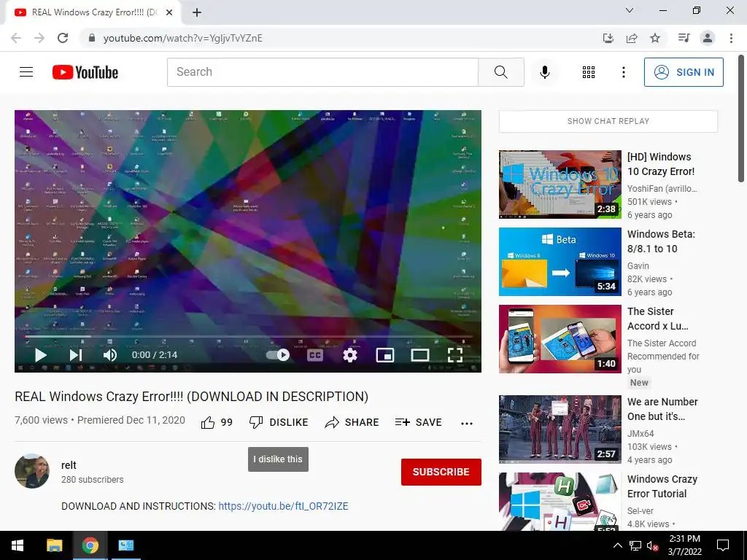747x560 pixels.
Task: Open The Sister Accord video thumbnail
Action: click(560, 338)
